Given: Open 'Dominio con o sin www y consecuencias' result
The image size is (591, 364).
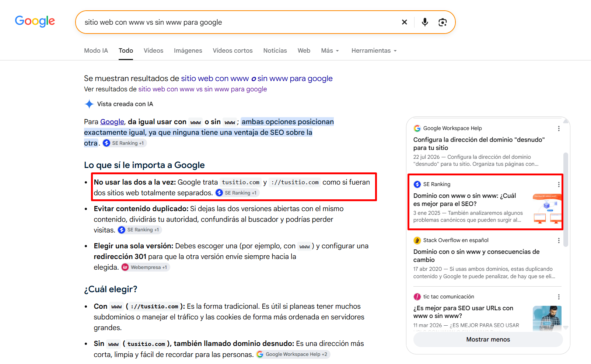Looking at the screenshot, I should 476,256.
